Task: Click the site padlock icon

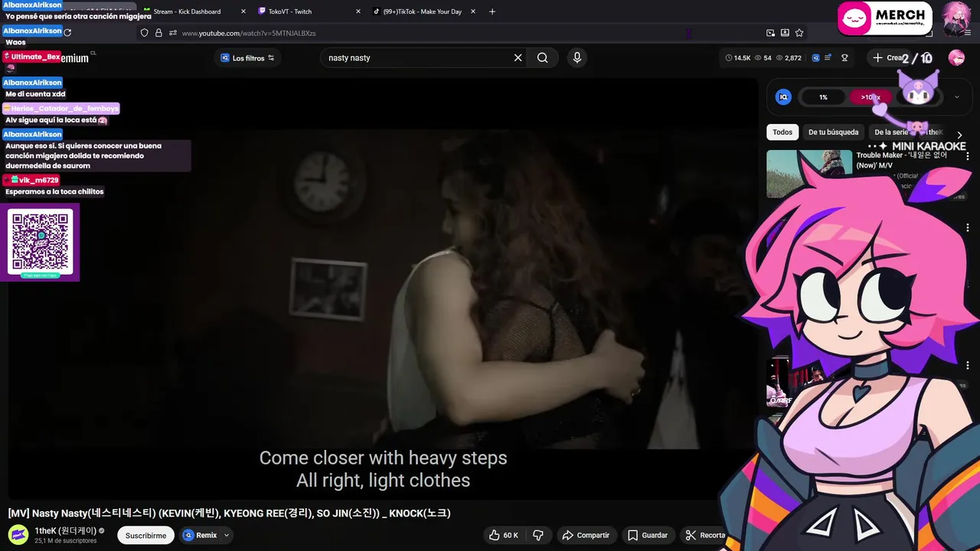Action: click(x=158, y=33)
